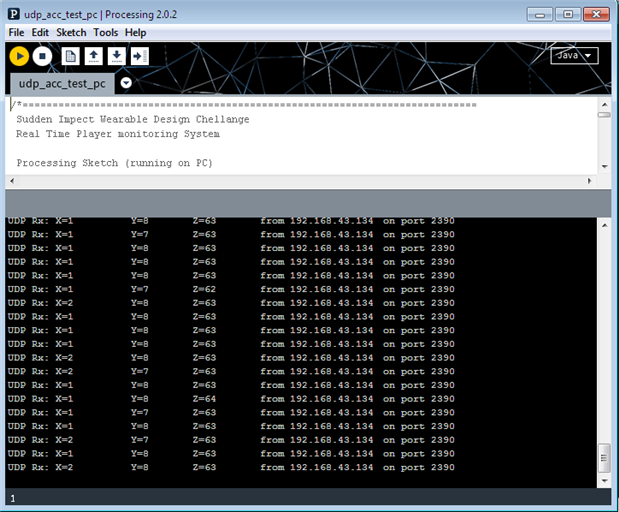Open the Help menu
Viewport: 619px width, 512px height.
tap(135, 32)
